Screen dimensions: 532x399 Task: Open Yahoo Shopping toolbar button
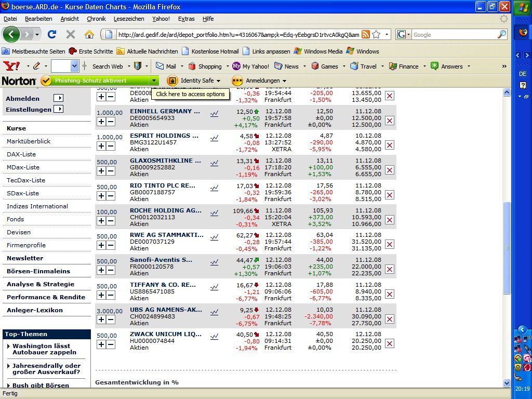point(205,66)
